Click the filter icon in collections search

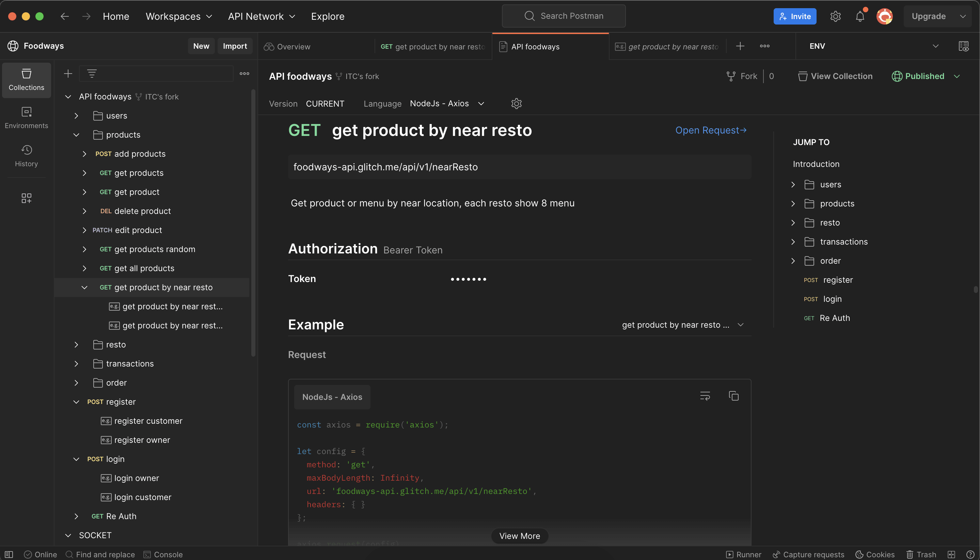pos(92,74)
